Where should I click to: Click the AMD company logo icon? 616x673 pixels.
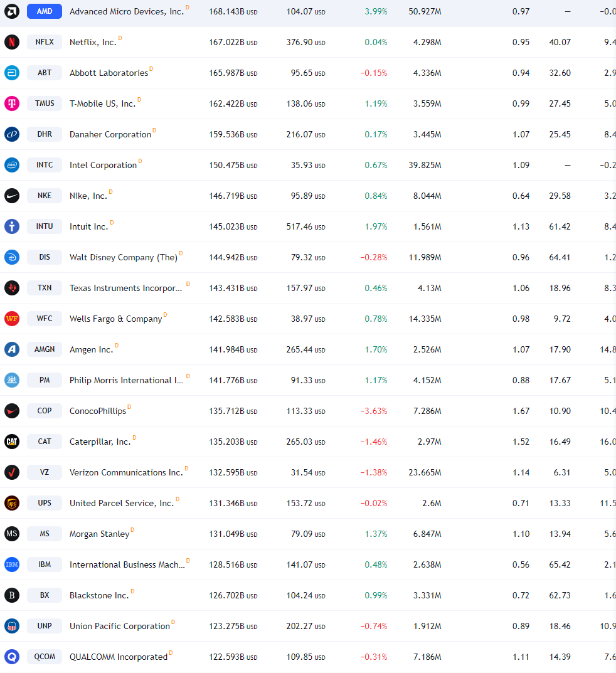12,11
